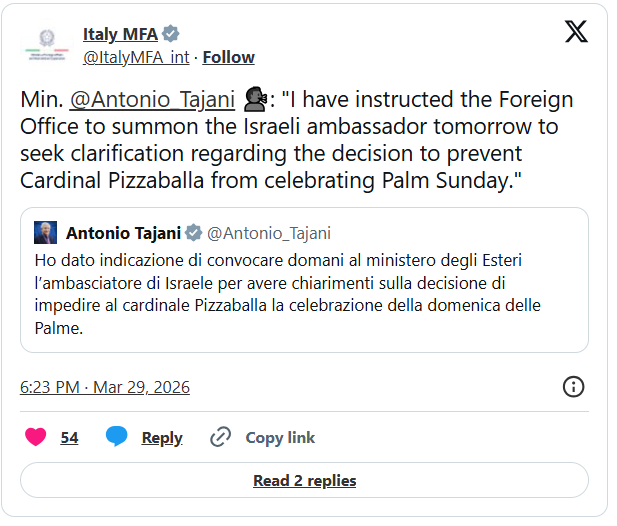617x526 pixels.
Task: Click the heart like icon
Action: pos(35,437)
